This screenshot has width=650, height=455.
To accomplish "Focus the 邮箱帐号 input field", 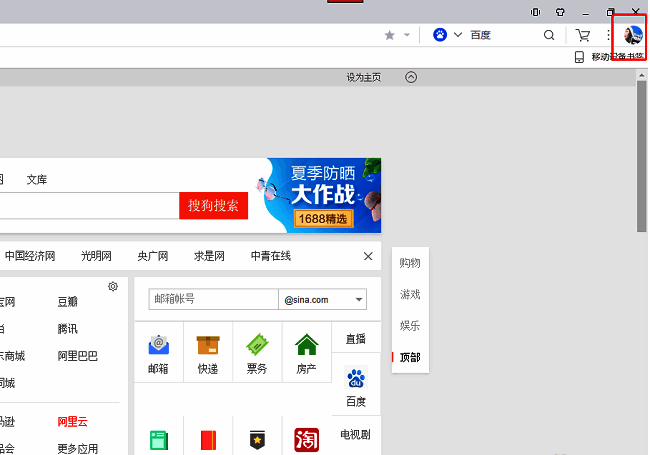I will [213, 299].
